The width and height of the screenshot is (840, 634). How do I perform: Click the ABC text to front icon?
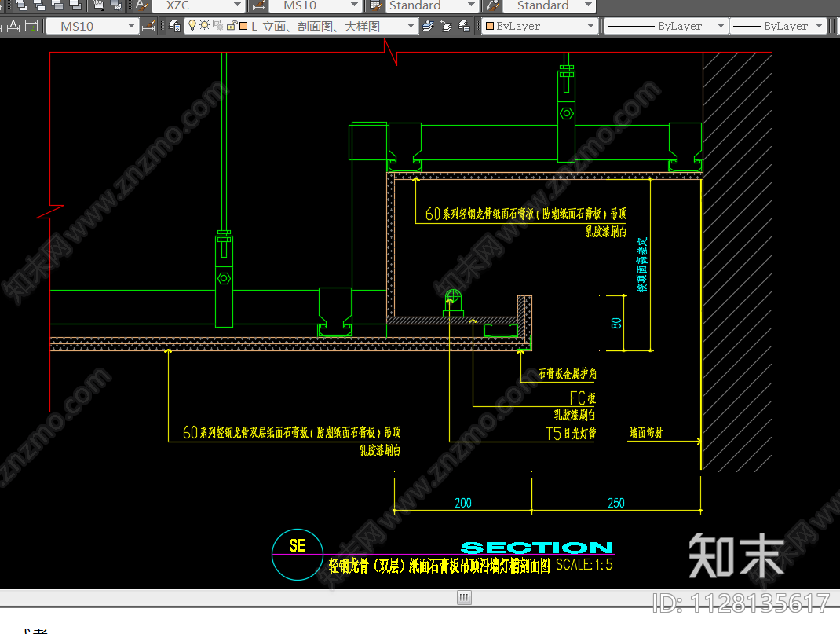pyautogui.click(x=98, y=5)
